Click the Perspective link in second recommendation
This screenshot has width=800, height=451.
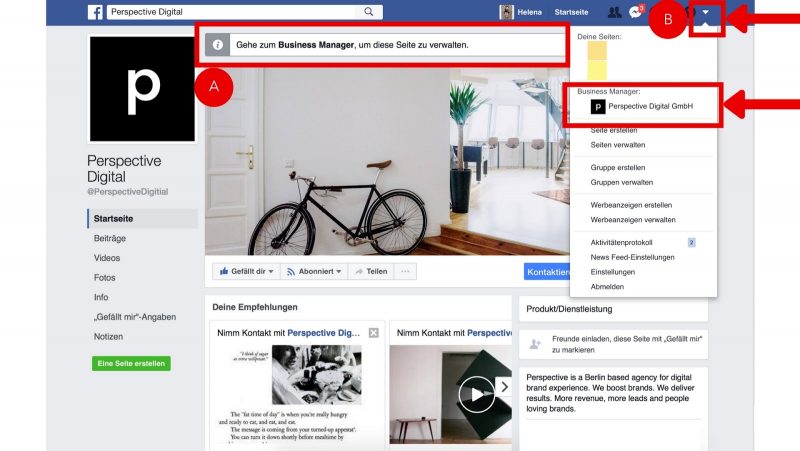[489, 333]
